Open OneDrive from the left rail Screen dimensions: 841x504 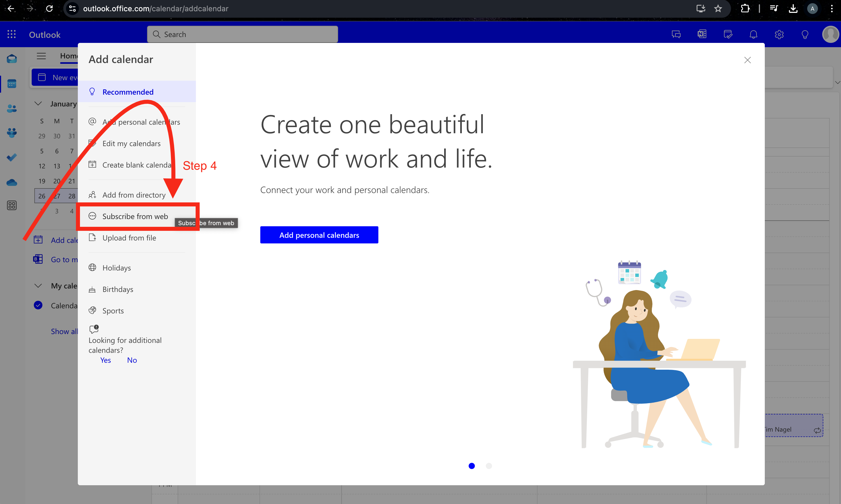click(x=12, y=182)
